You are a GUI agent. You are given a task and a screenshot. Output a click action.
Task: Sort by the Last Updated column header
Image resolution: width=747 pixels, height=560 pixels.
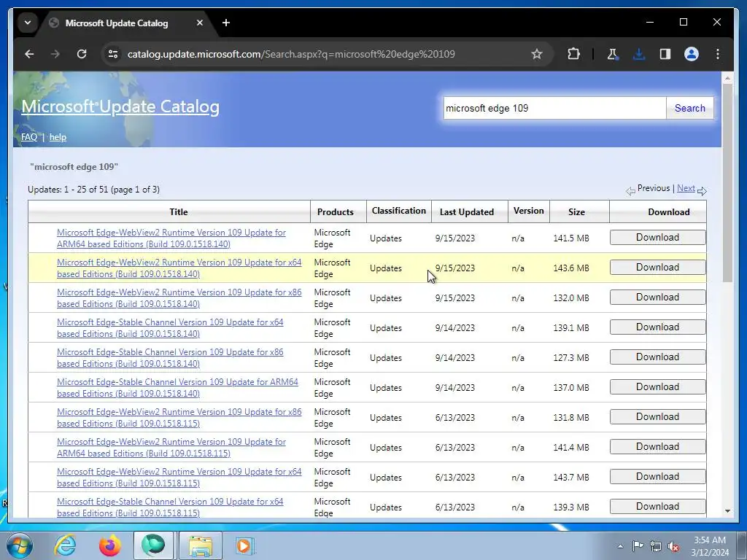466,212
